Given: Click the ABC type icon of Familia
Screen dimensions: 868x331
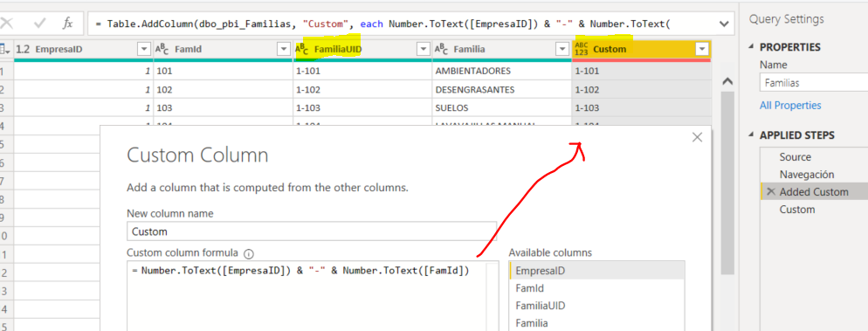Looking at the screenshot, I should coord(441,50).
